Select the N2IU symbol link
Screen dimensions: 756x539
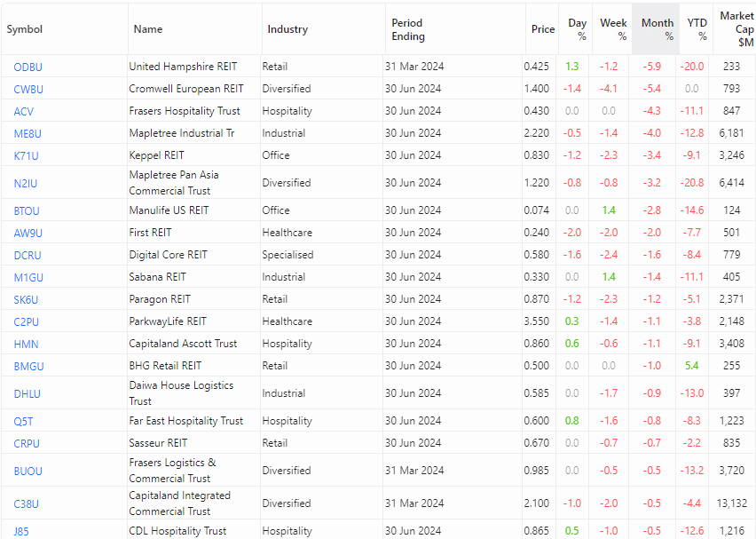(27, 183)
